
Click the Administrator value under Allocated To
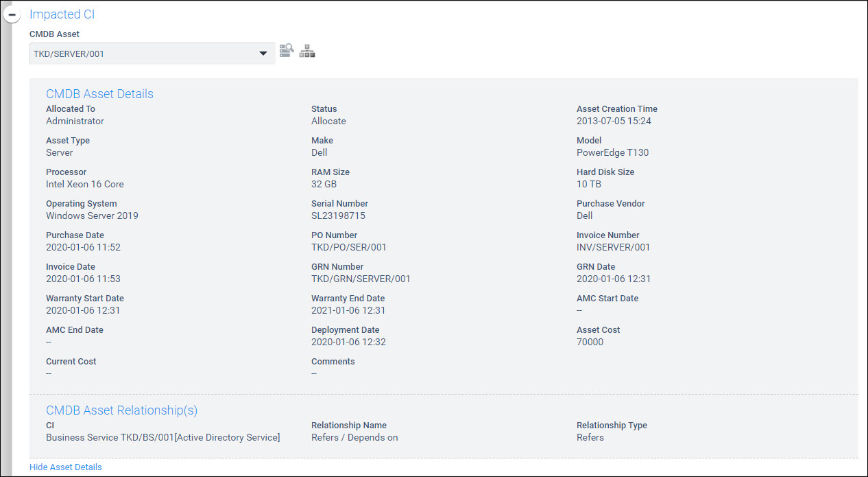pos(75,121)
